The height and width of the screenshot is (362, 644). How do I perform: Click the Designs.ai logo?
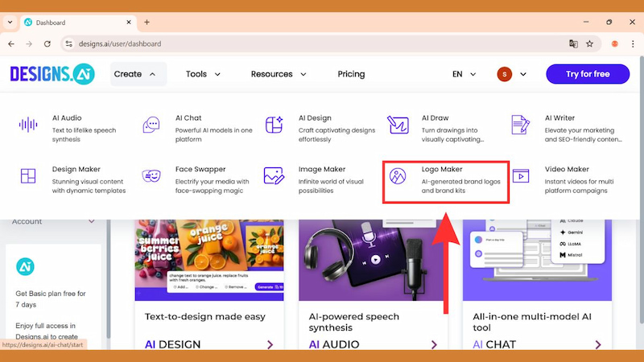pyautogui.click(x=52, y=74)
